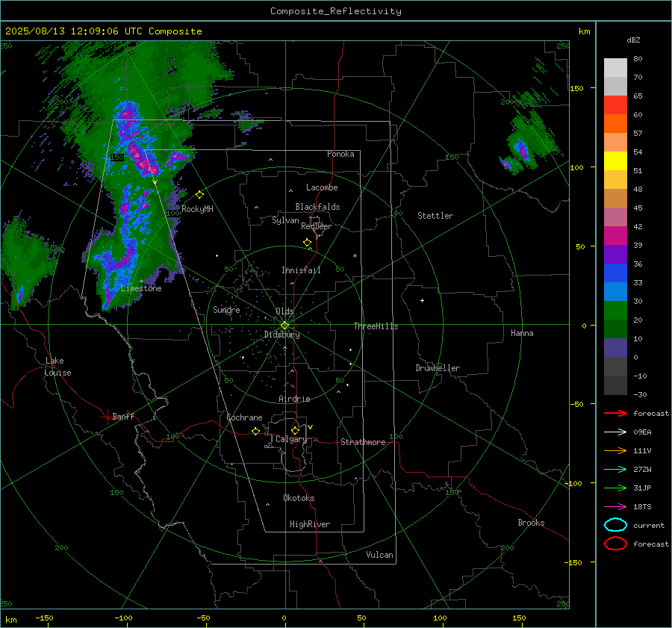Select the red 60-65 dBZ swatch
This screenshot has height=628, width=672.
tap(615, 105)
